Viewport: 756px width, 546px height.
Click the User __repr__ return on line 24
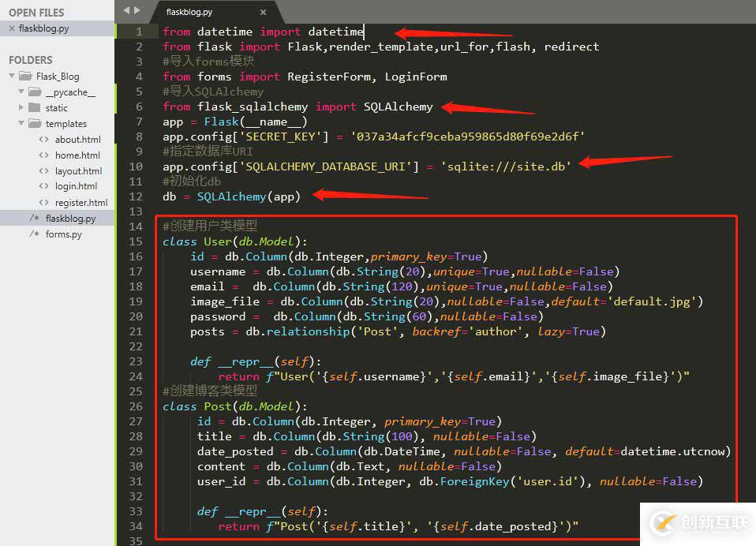454,376
